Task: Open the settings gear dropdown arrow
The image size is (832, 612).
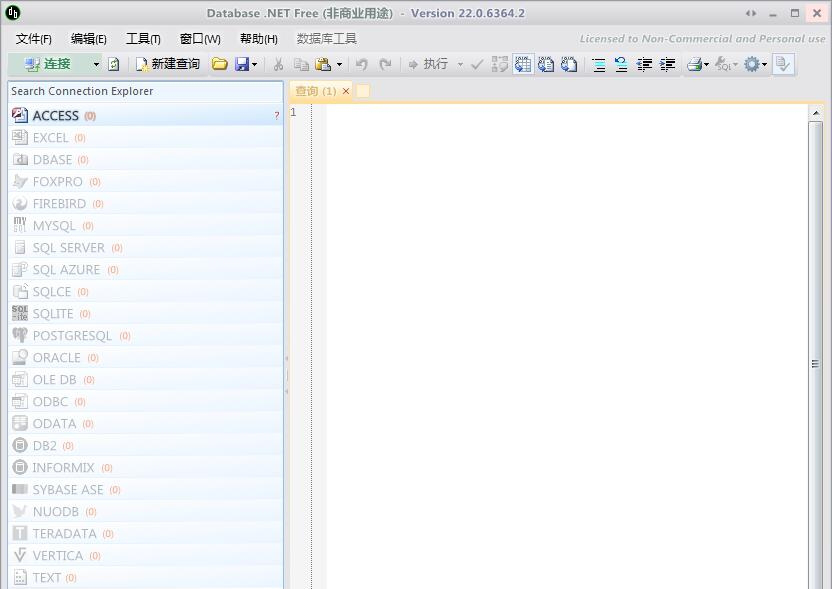Action: click(x=764, y=64)
